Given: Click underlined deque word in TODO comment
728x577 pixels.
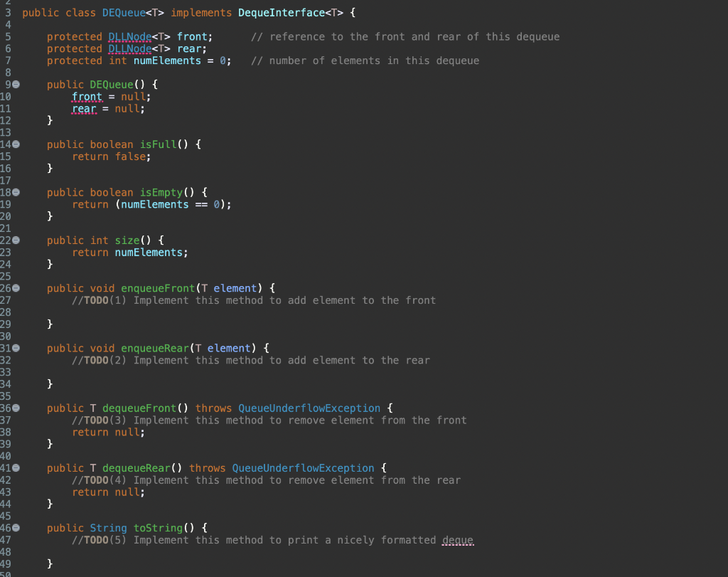Looking at the screenshot, I should (x=458, y=540).
